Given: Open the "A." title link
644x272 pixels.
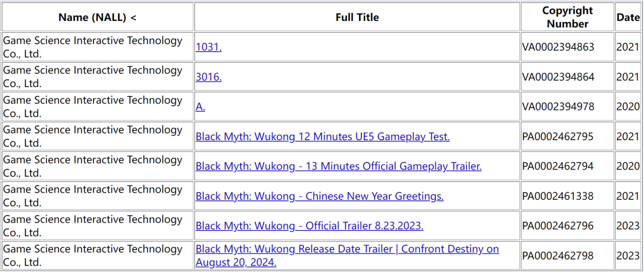Looking at the screenshot, I should point(200,107).
